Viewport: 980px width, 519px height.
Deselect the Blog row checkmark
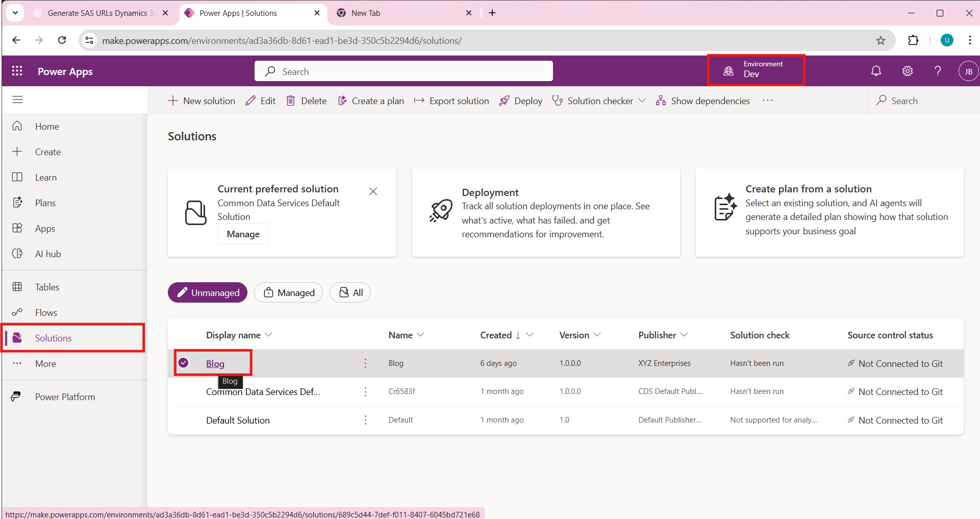[184, 363]
